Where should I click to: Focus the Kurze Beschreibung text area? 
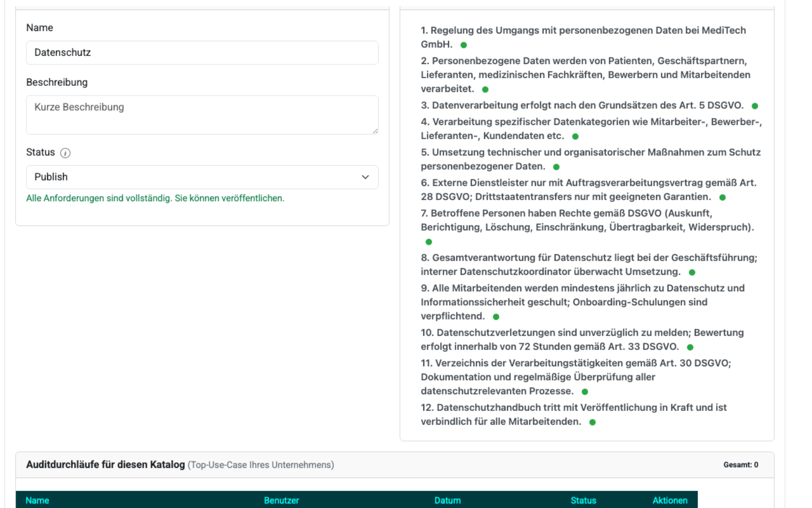[x=202, y=115]
